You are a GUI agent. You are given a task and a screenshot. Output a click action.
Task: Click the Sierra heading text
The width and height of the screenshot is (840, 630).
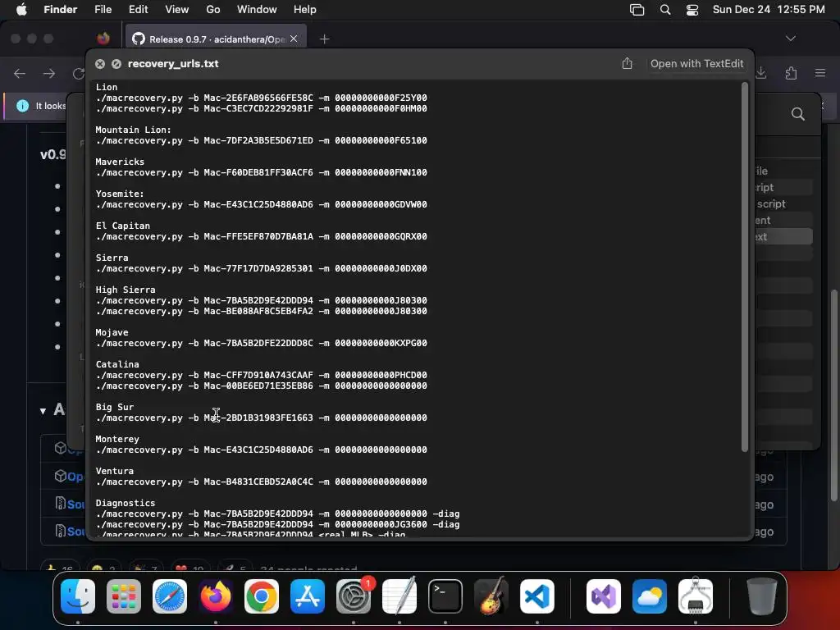pos(112,258)
